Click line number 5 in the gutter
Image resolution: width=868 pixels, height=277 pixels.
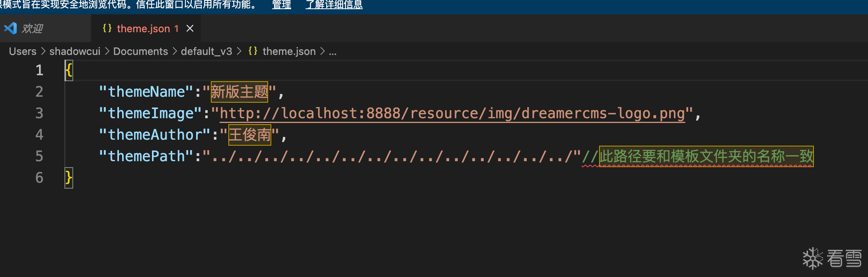pyautogui.click(x=39, y=156)
